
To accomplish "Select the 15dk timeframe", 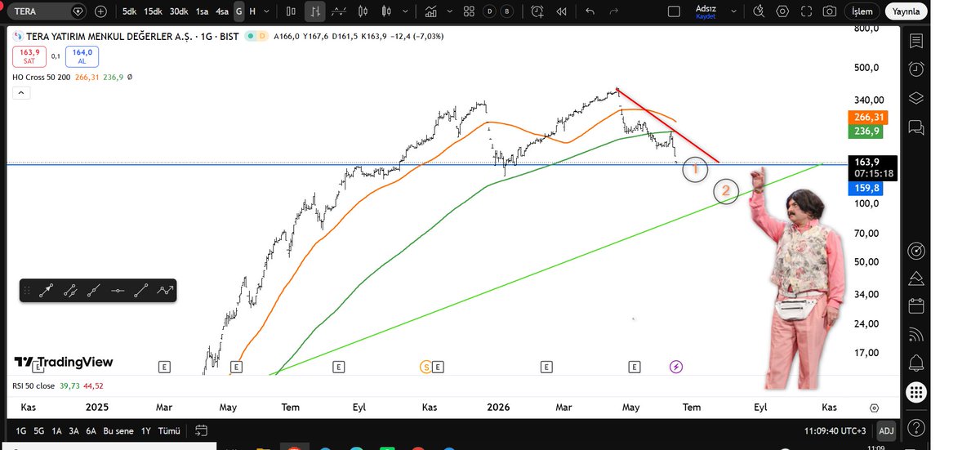I will coord(153,11).
